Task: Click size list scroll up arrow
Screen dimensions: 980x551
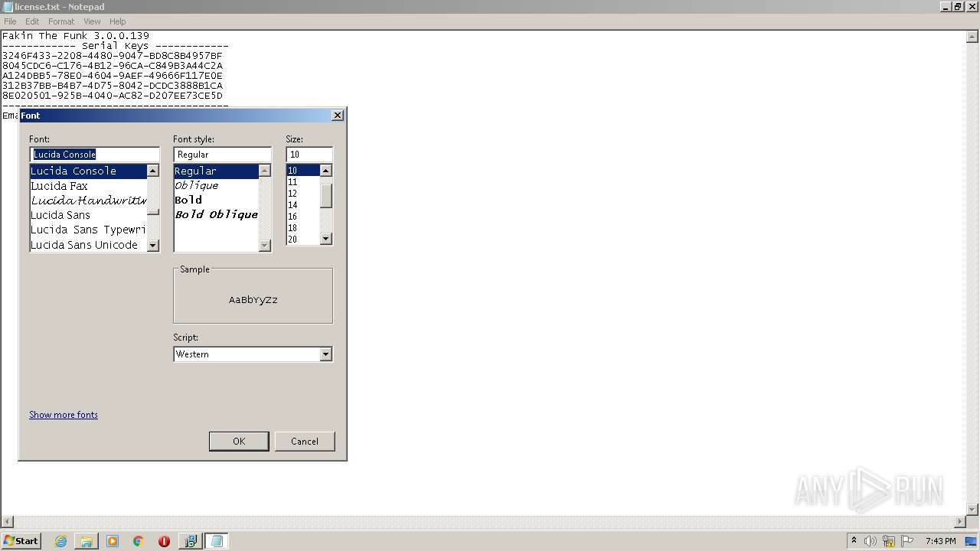Action: point(325,171)
